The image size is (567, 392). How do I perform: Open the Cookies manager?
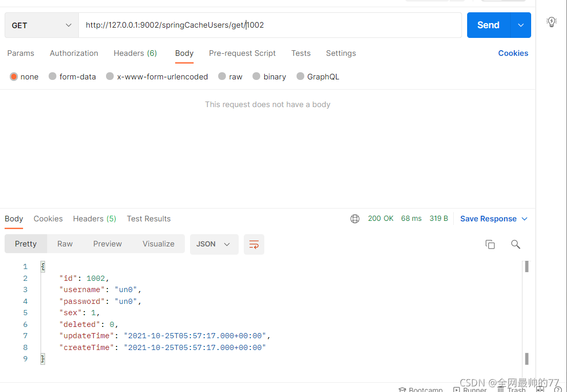(x=513, y=53)
